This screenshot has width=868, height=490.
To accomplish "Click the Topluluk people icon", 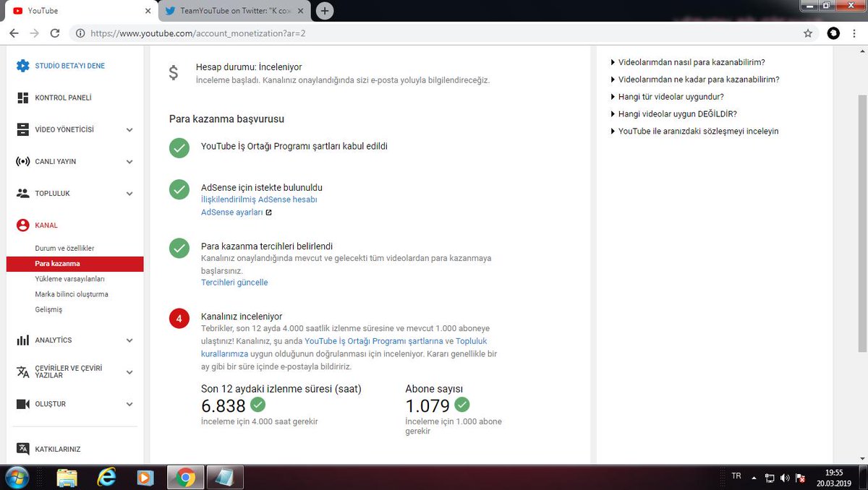I will tap(23, 193).
